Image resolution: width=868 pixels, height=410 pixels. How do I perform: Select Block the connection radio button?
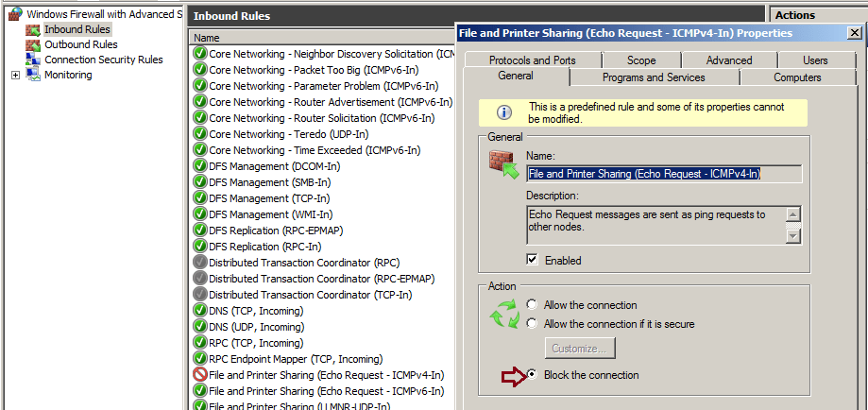pyautogui.click(x=532, y=375)
